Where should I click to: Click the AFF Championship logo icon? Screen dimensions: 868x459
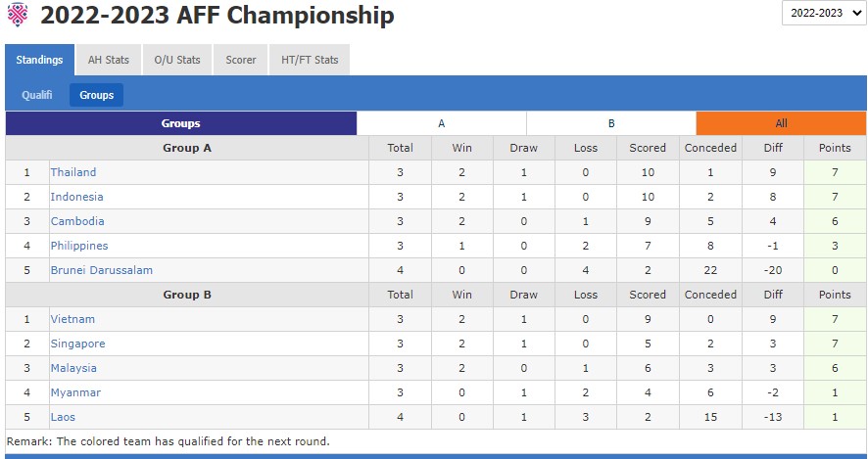(18, 15)
